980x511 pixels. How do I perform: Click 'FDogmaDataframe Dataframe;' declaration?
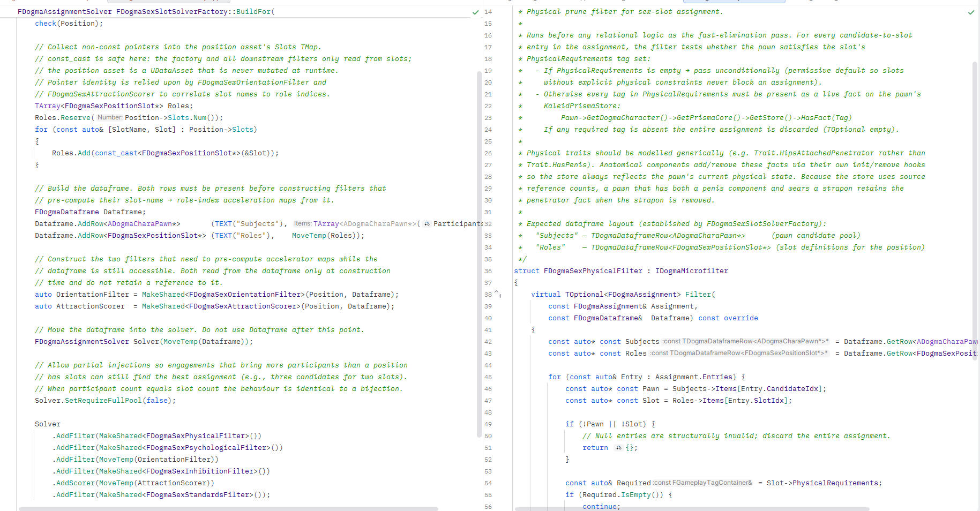coord(91,212)
